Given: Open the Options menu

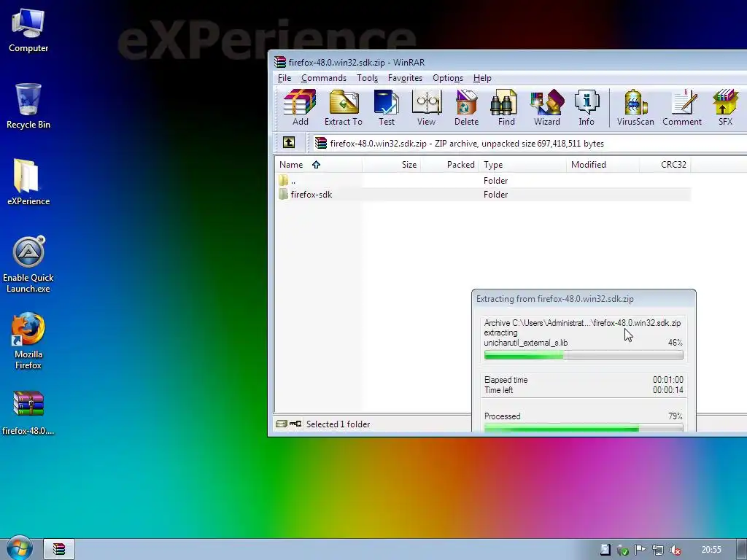Looking at the screenshot, I should [447, 77].
